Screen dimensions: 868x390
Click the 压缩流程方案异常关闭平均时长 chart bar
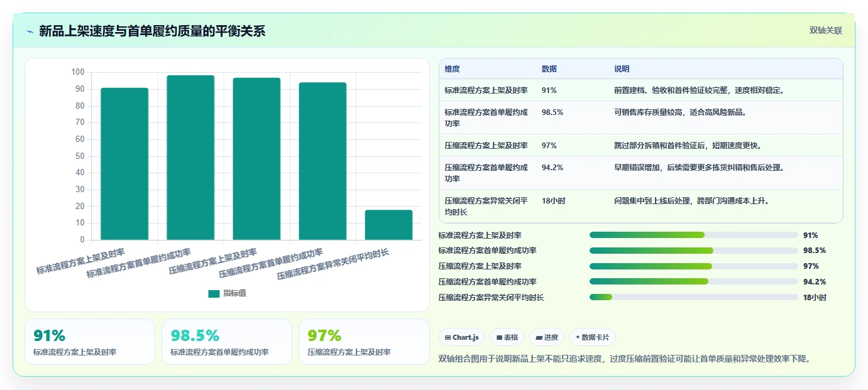click(388, 225)
